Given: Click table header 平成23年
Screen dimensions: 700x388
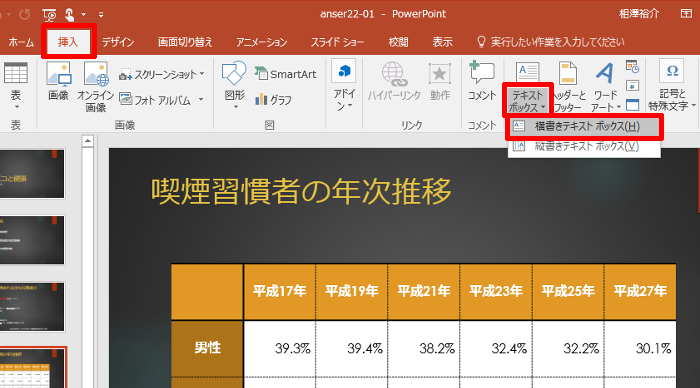Looking at the screenshot, I should tap(496, 292).
